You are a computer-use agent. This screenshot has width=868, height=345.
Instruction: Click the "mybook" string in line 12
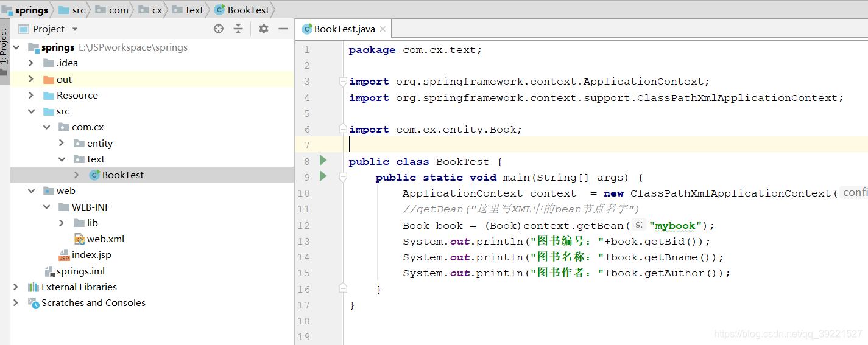coord(676,226)
